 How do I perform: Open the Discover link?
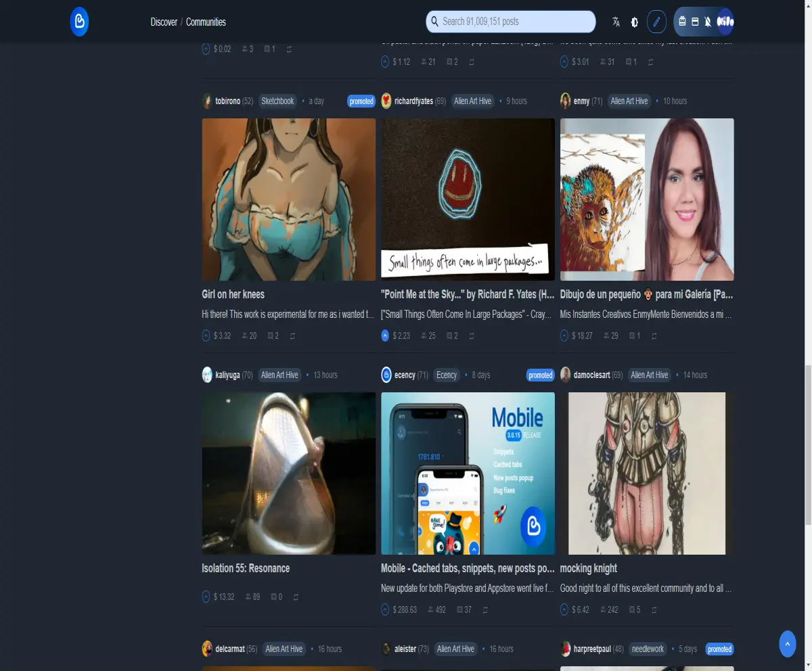point(164,22)
